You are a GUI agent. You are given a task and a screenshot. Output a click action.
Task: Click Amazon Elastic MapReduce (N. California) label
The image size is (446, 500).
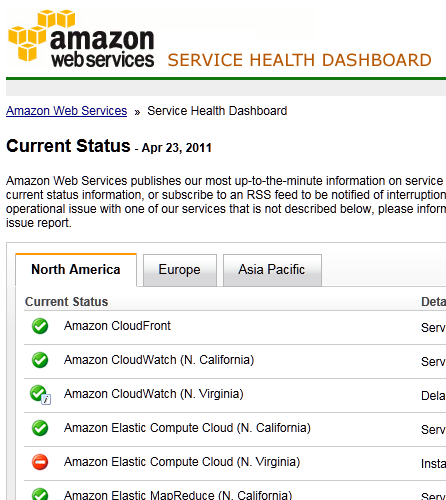178,495
